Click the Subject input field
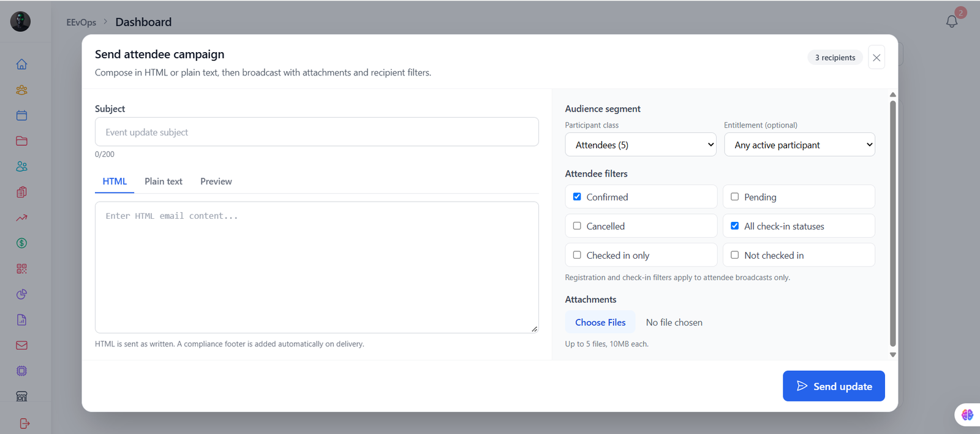Screen dimensions: 980x434 pos(317,132)
